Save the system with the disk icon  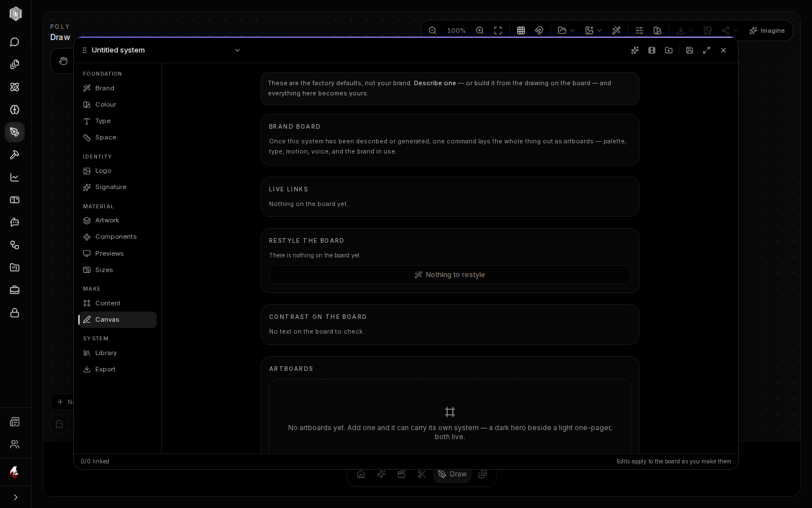pyautogui.click(x=690, y=50)
